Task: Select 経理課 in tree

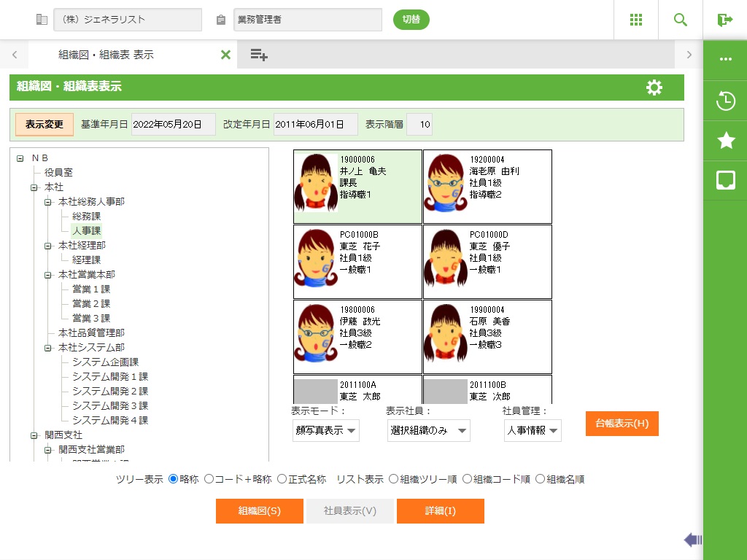Action: (x=86, y=260)
